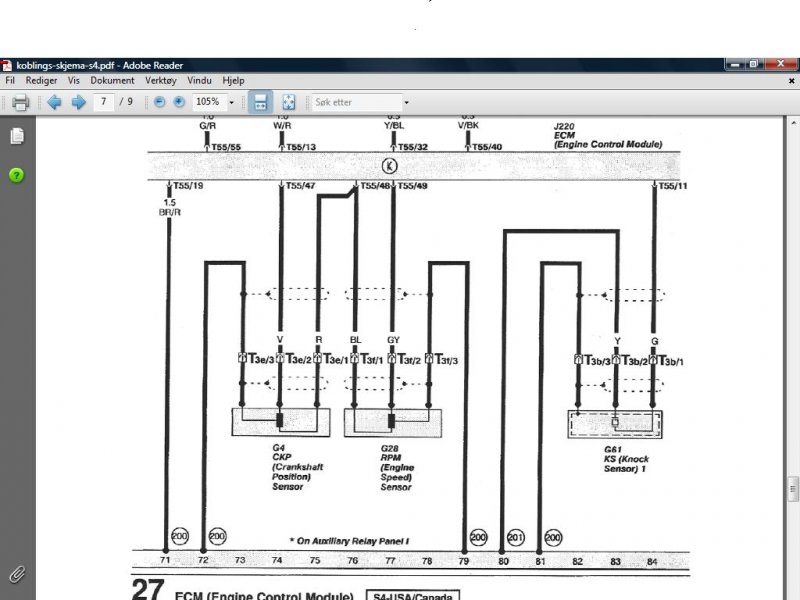Screen dimensions: 800x600
Task: Open the help question mark panel
Action: click(16, 175)
